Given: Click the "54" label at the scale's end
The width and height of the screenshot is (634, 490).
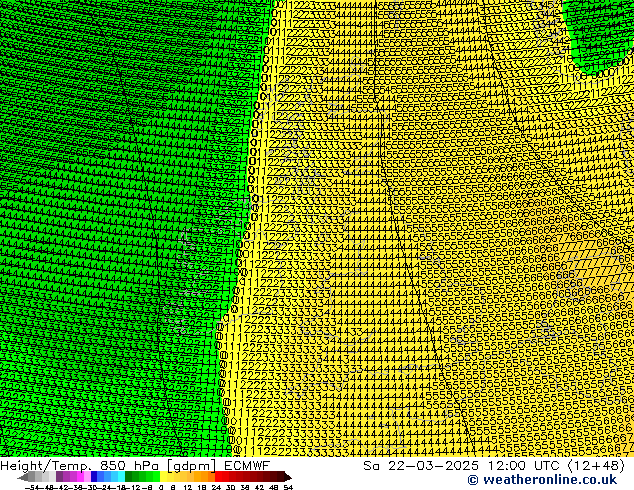Looking at the screenshot, I should (x=288, y=488).
